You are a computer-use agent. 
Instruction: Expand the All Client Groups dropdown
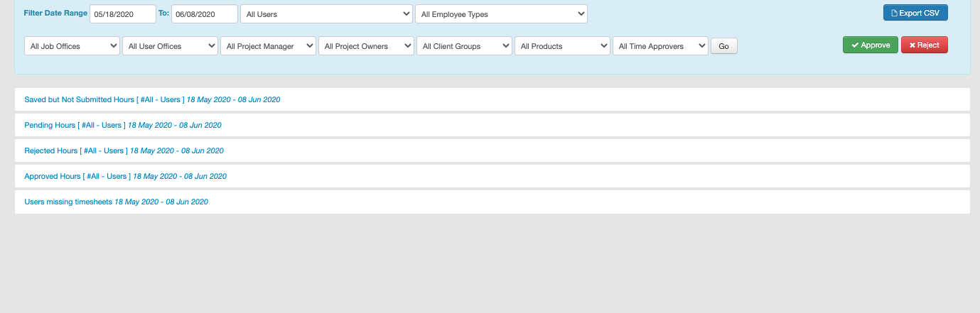click(x=464, y=46)
